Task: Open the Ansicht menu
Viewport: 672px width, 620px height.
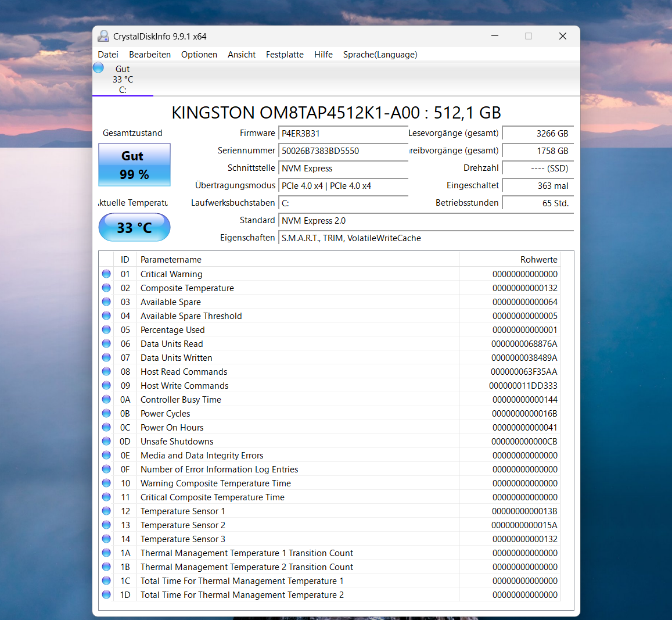Action: coord(241,55)
